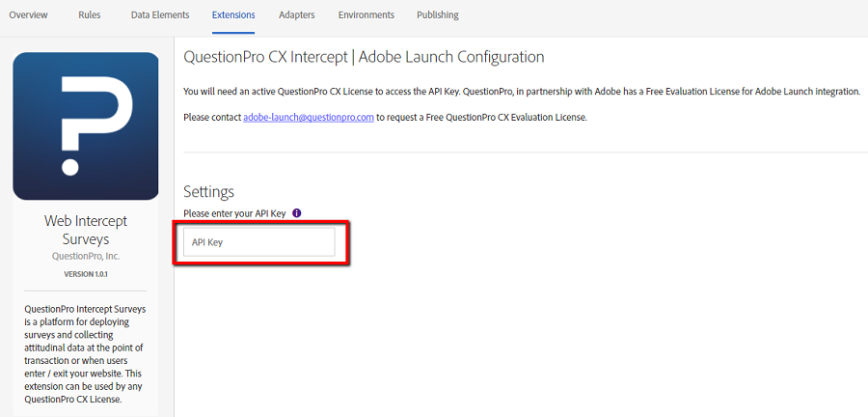
Task: Click the extension description paragraph in sidebar
Action: pyautogui.click(x=86, y=353)
